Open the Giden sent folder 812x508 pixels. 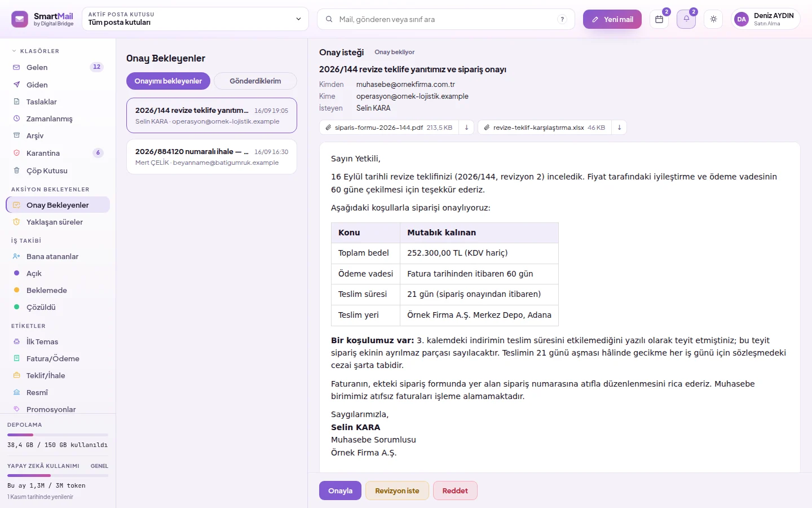58,85
